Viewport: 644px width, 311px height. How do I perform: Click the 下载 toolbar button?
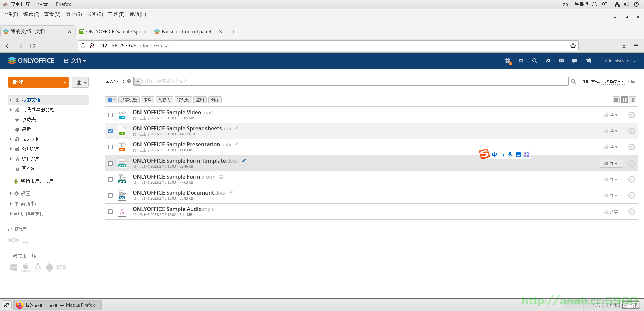[148, 100]
